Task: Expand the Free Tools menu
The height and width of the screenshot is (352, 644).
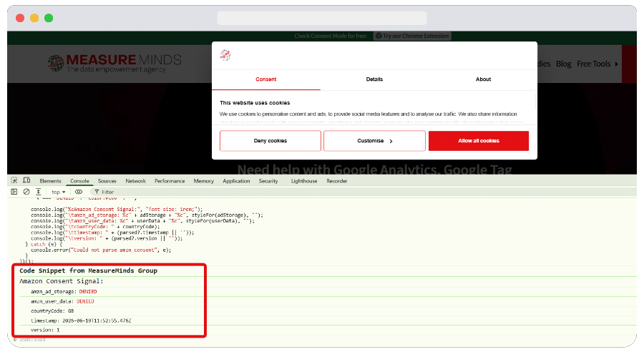Action: (x=597, y=64)
